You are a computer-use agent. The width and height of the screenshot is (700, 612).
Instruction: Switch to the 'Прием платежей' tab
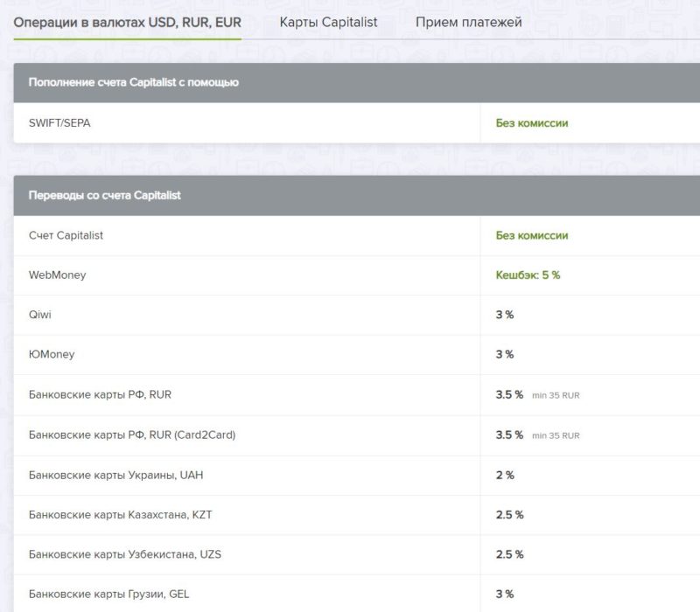click(468, 23)
